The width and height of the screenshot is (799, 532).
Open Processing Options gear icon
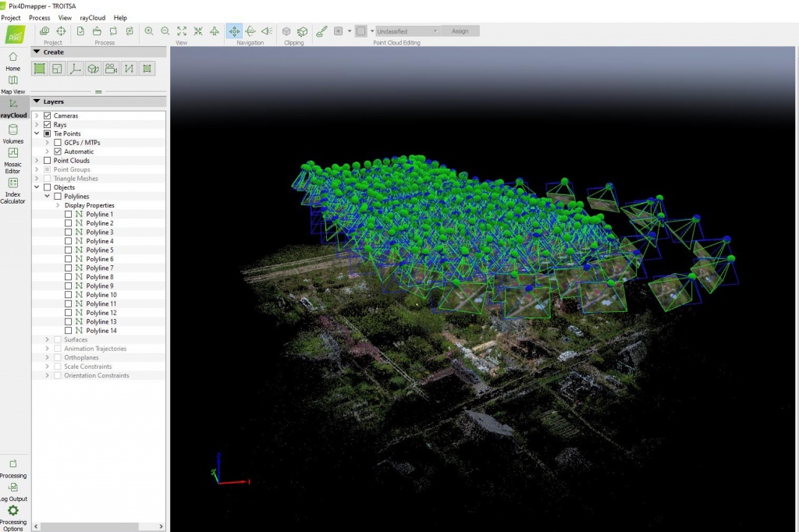[12, 512]
